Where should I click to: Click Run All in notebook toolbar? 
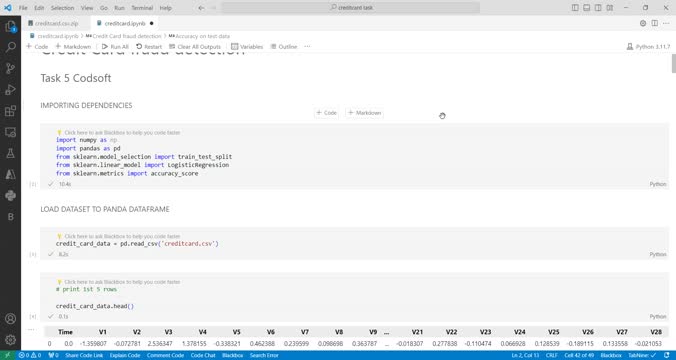[115, 47]
